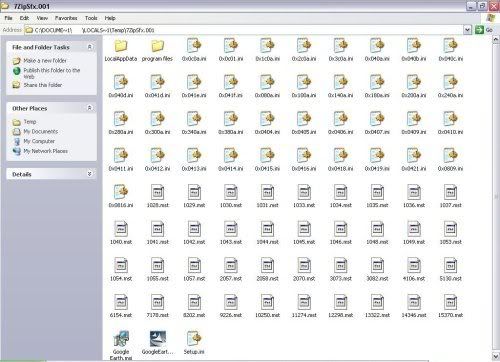Select the 0x080a.ini file icon
The height and width of the screenshot is (362, 500).
coord(267,82)
